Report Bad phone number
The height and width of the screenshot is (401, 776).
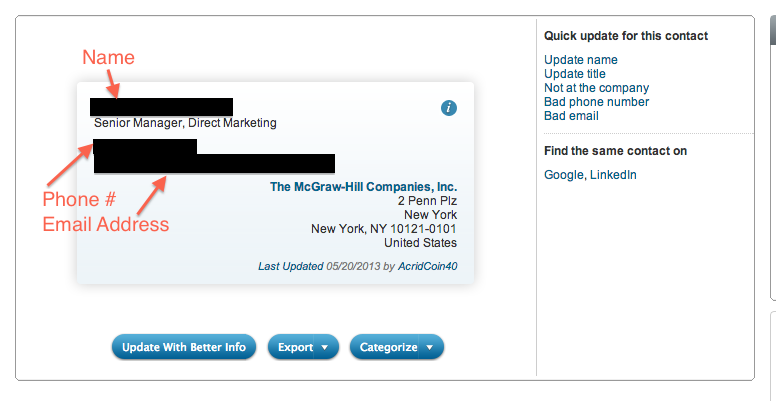tap(596, 101)
